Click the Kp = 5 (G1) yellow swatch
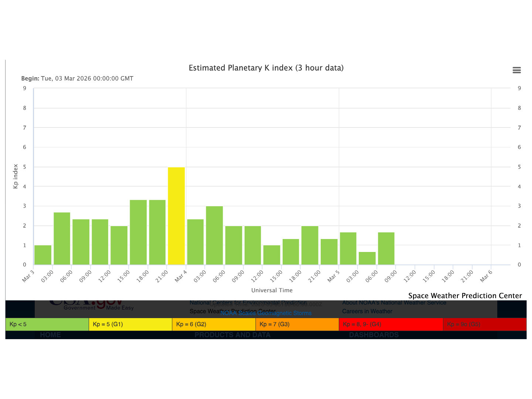The width and height of the screenshot is (532, 399). tap(130, 324)
